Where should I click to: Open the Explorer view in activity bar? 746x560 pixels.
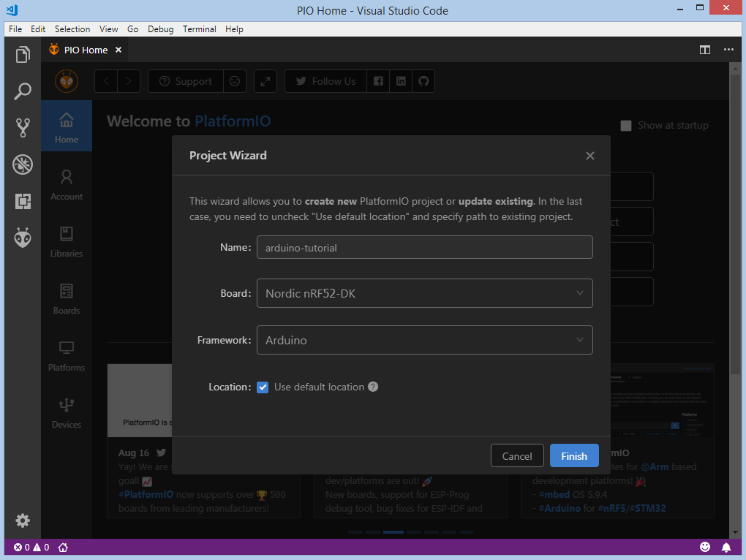(x=23, y=55)
